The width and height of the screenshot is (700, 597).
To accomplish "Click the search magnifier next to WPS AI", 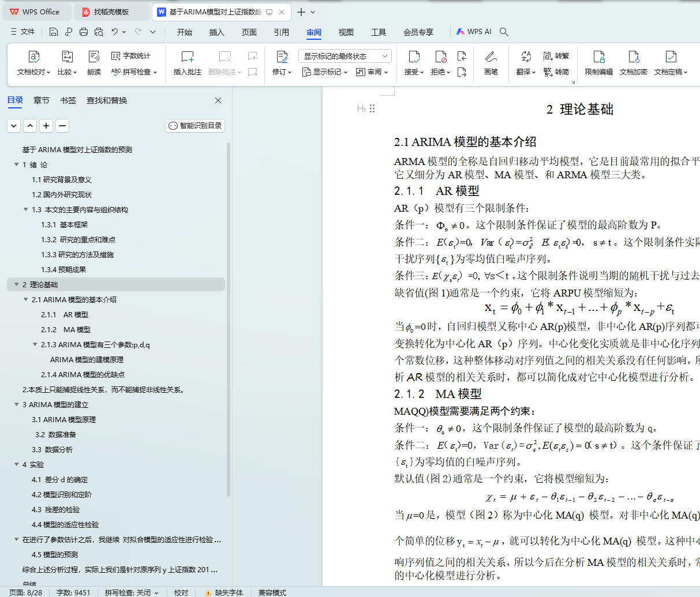I will pos(504,32).
